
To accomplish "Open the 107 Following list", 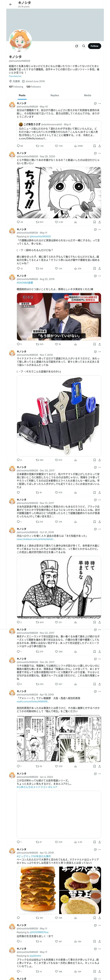I will click(16, 87).
